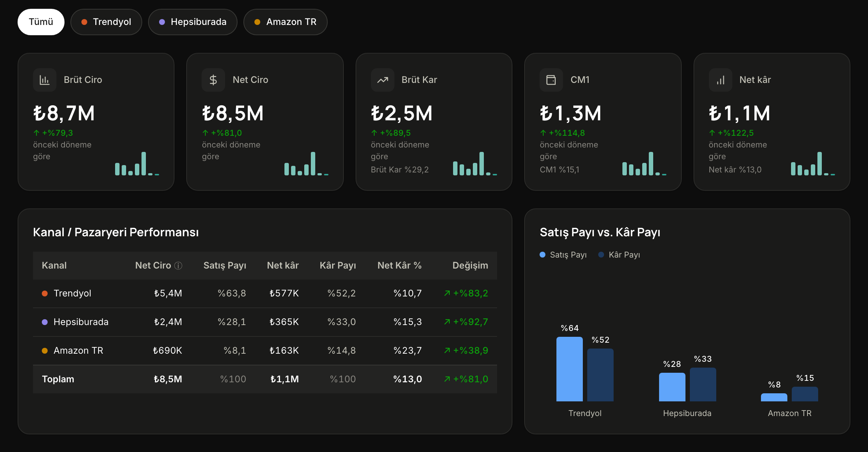Click the Trendyol change arrow icon +%83,2
Image resolution: width=868 pixels, height=452 pixels.
[x=447, y=293]
